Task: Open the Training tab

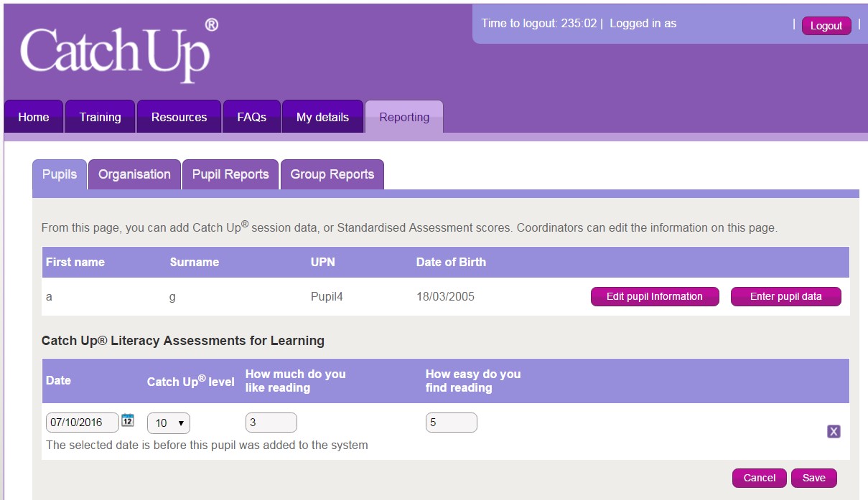Action: [x=100, y=117]
